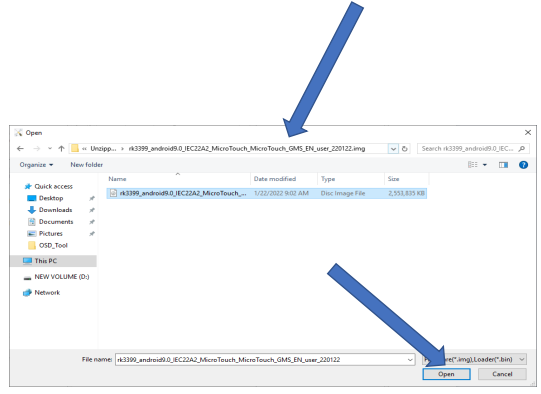Select This PC in the sidebar
The width and height of the screenshot is (541, 394).
pos(46,261)
